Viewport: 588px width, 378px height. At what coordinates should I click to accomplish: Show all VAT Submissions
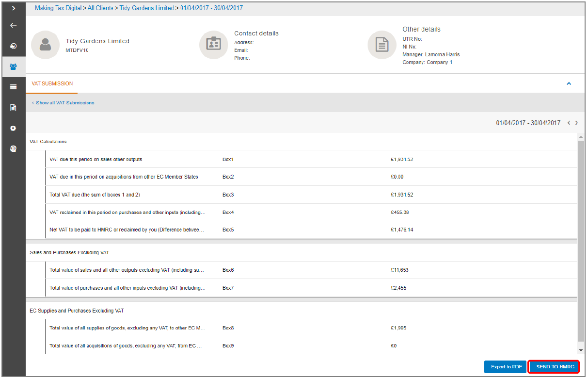pyautogui.click(x=63, y=103)
